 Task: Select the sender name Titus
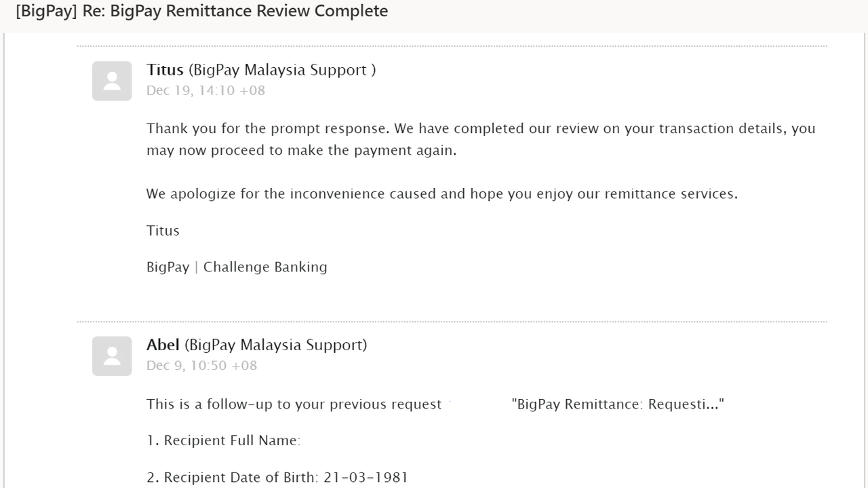pyautogui.click(x=165, y=69)
